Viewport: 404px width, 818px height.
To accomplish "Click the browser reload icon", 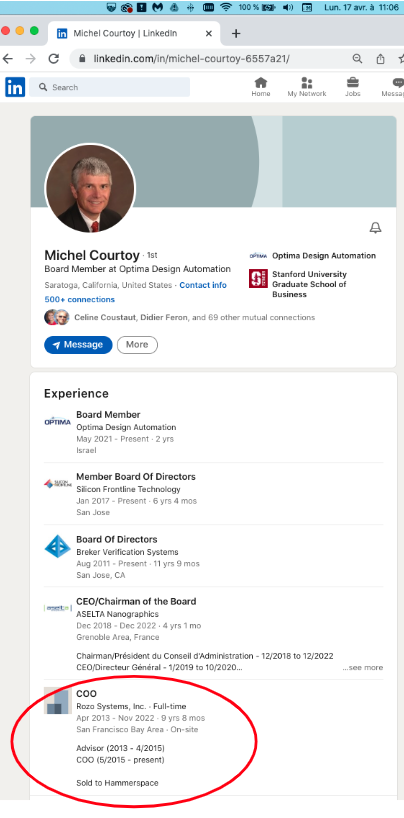I will point(53,58).
